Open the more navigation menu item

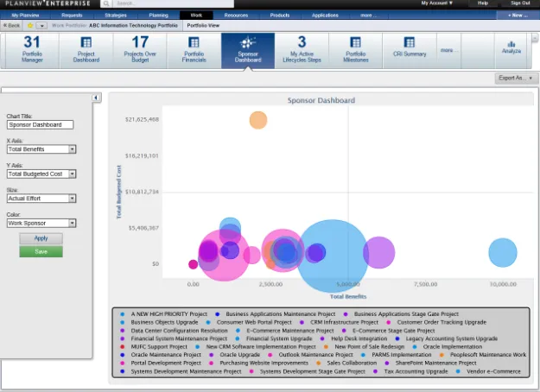[368, 16]
